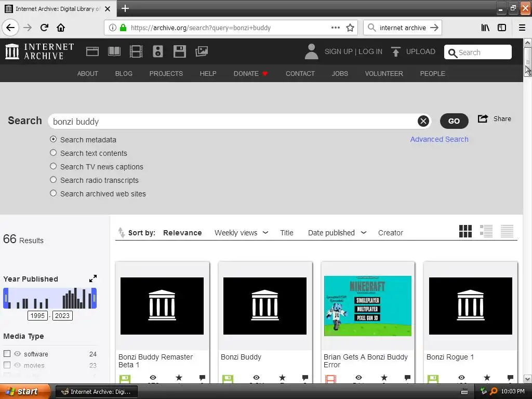Image resolution: width=532 pixels, height=399 pixels.
Task: Select Search radio transcripts option
Action: [x=54, y=180]
